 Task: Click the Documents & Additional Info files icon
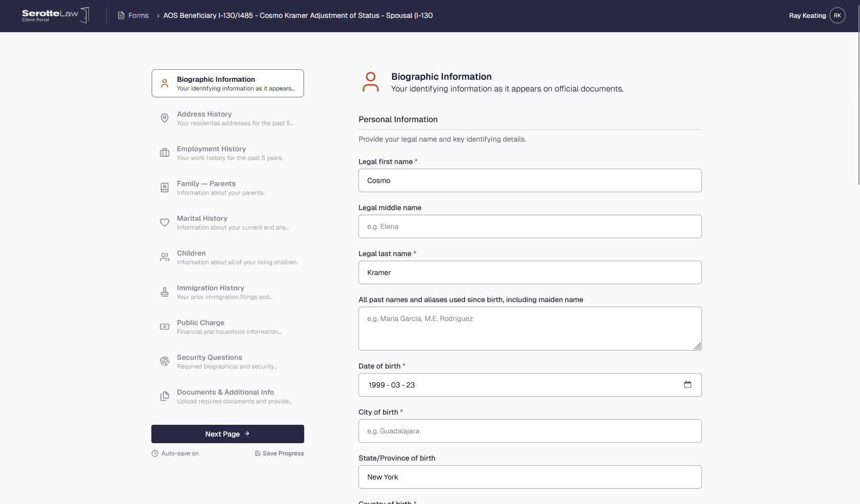click(165, 396)
